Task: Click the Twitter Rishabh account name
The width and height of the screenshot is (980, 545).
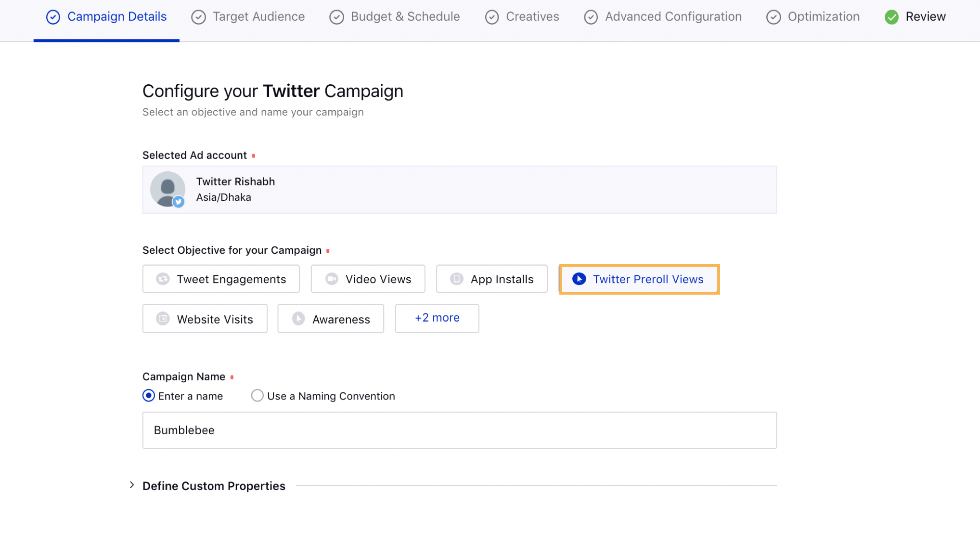Action: point(235,182)
